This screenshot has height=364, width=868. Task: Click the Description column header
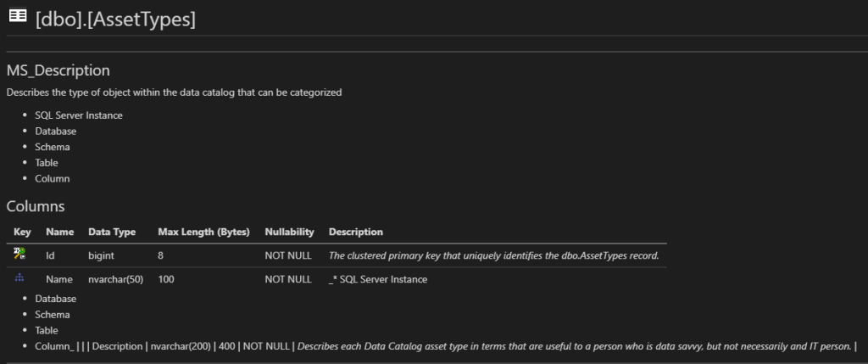355,232
